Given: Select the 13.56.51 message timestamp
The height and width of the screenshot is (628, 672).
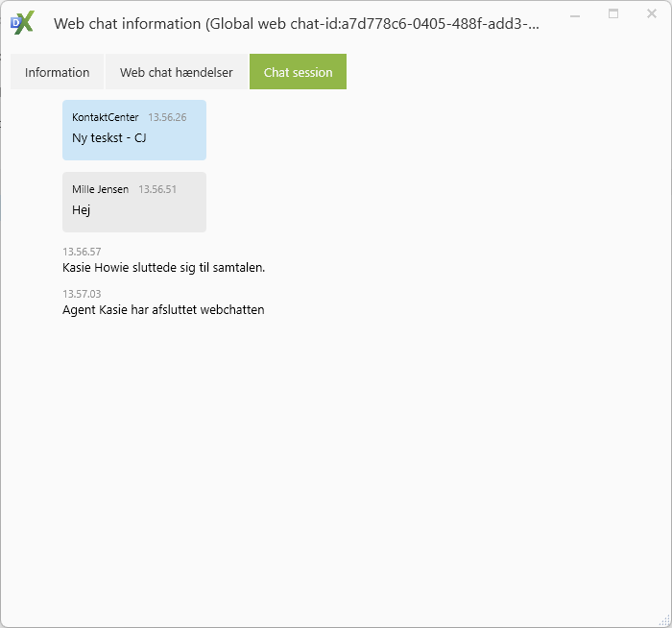Looking at the screenshot, I should tap(157, 189).
